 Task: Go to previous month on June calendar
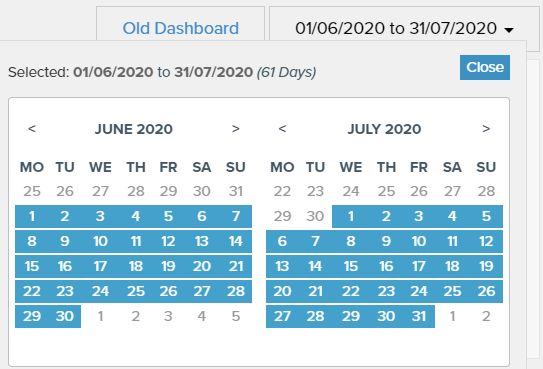32,129
